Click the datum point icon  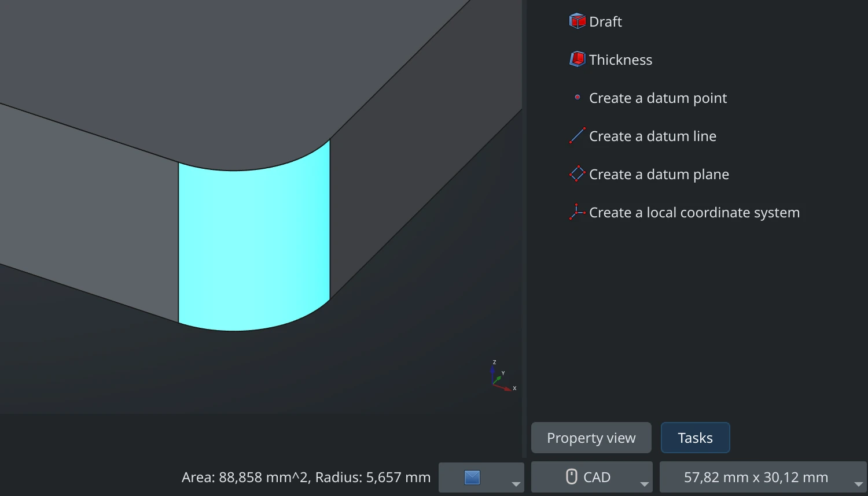pyautogui.click(x=577, y=98)
